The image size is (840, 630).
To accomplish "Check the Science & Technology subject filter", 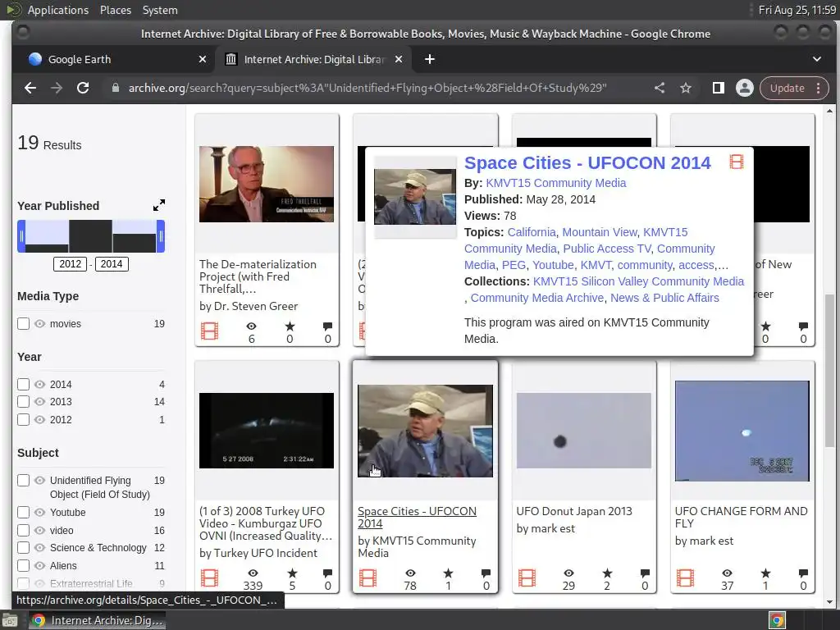I will pos(23,547).
